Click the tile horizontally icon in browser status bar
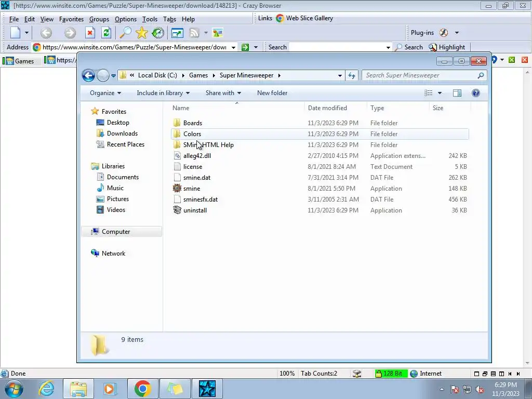Viewport: 532px width, 399px height. pyautogui.click(x=494, y=374)
